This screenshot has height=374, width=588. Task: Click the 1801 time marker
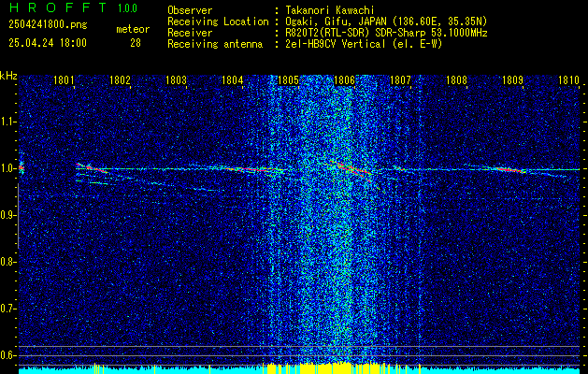point(64,79)
